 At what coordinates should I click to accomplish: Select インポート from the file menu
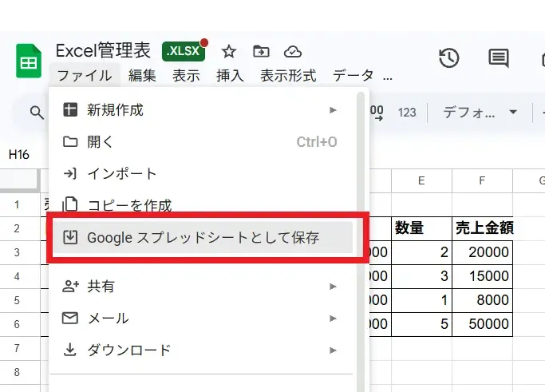[x=203, y=173]
